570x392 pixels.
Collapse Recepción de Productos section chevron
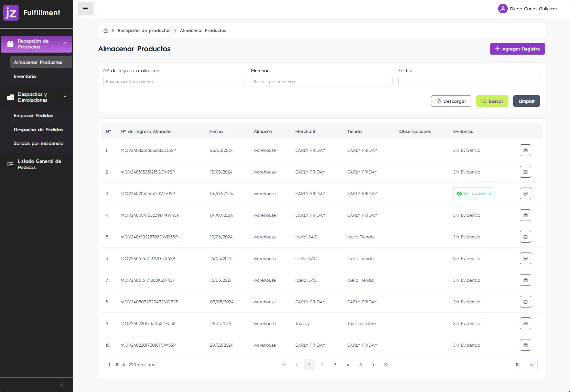(65, 43)
